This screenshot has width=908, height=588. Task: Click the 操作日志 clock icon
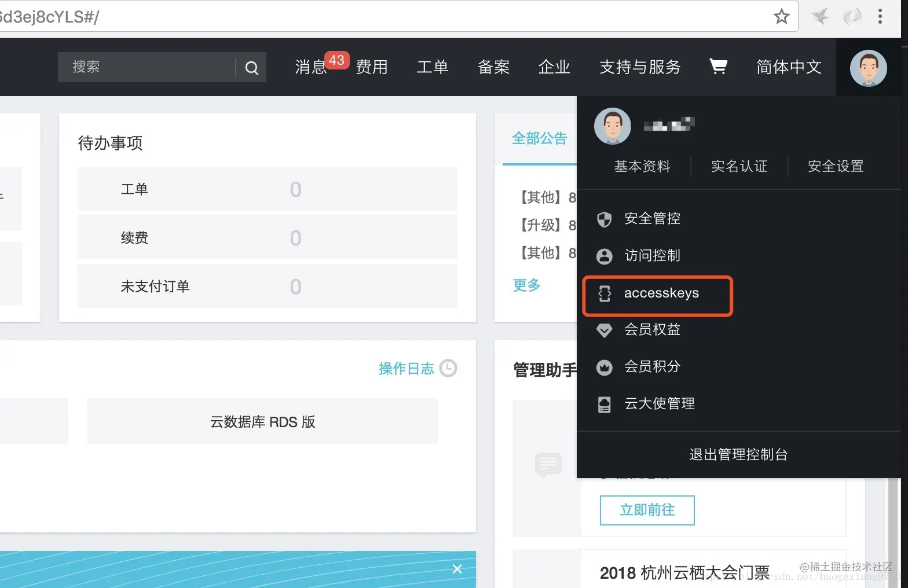coord(448,368)
